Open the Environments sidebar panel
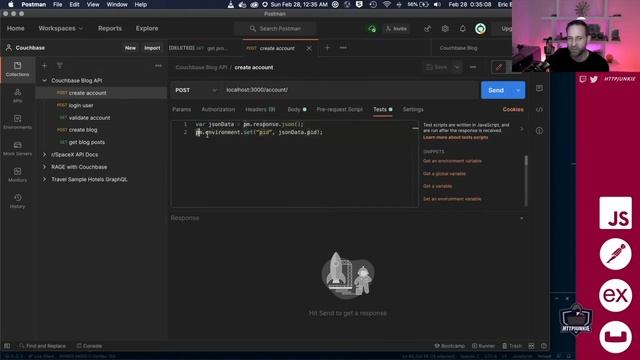Image resolution: width=640 pixels, height=360 pixels. click(x=17, y=122)
